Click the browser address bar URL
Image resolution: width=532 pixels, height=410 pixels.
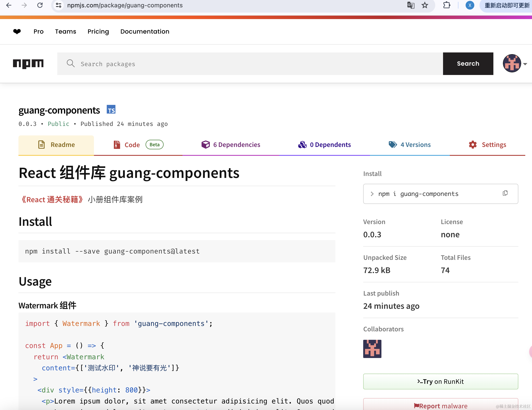pos(125,5)
